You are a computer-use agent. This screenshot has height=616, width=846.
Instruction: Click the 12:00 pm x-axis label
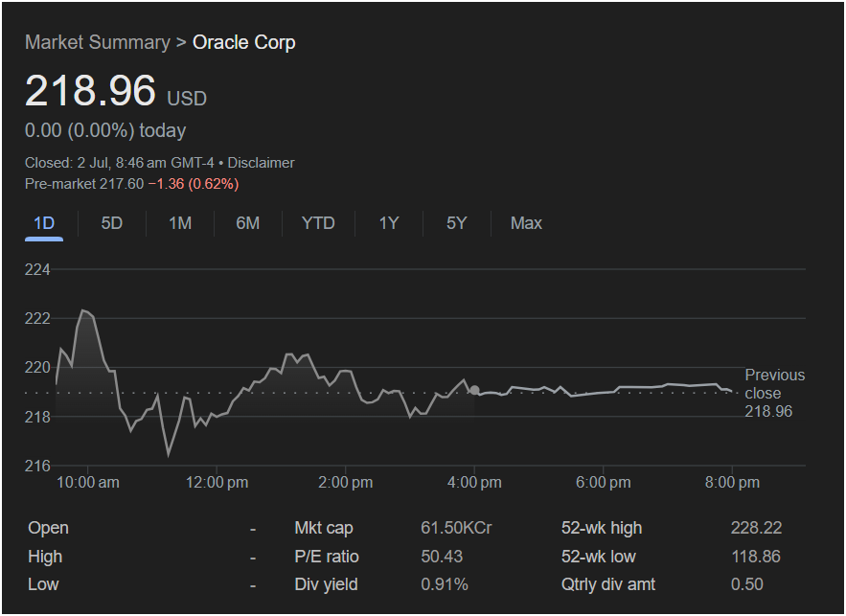click(217, 483)
